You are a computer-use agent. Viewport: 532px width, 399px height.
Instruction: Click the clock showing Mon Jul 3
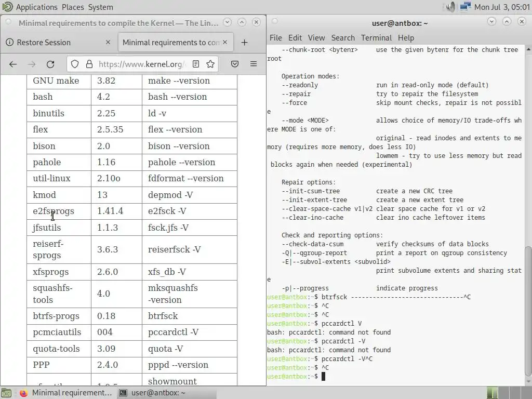[x=502, y=7]
